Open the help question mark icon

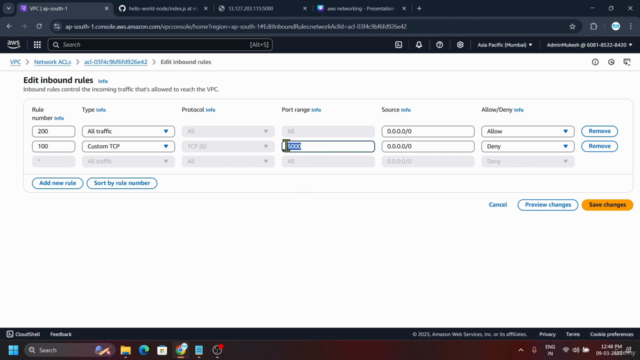440,44
